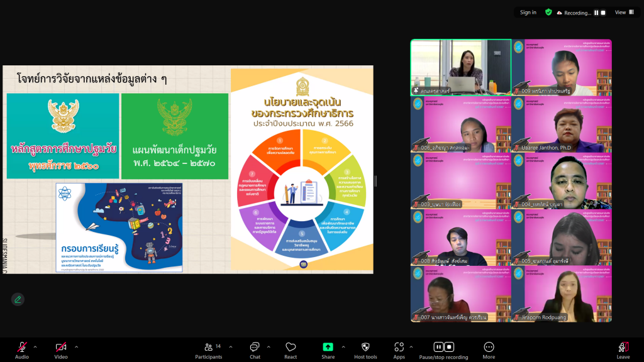Click the annotation pencil icon on left
The width and height of the screenshot is (644, 362).
tap(18, 299)
